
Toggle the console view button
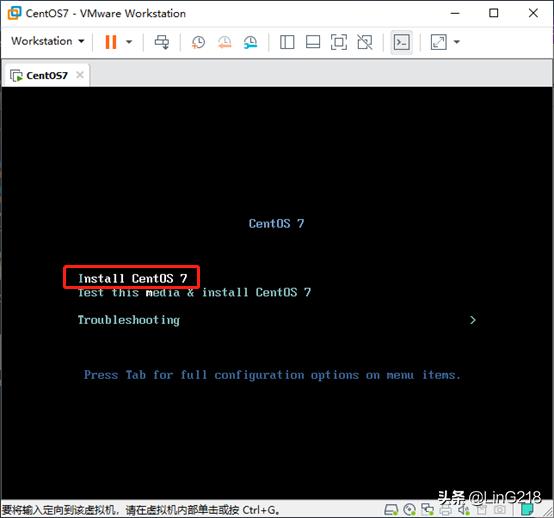coord(402,42)
